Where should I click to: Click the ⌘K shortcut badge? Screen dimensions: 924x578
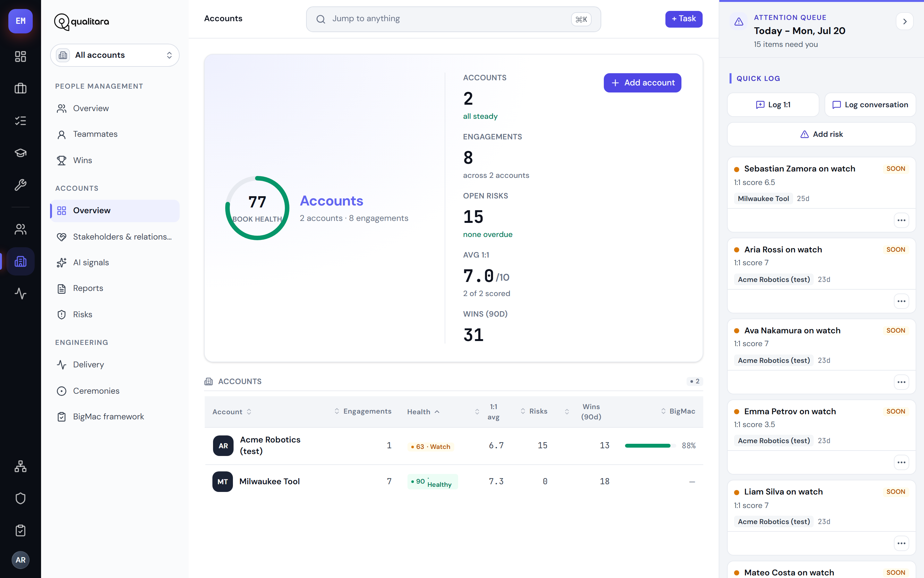pyautogui.click(x=581, y=19)
